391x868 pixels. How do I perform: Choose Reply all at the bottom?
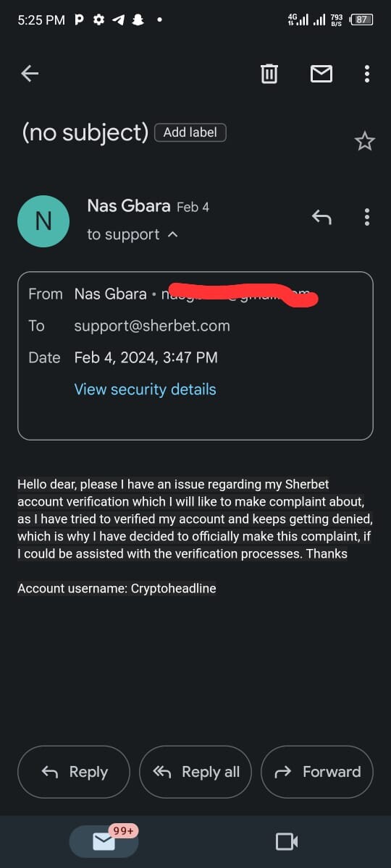[x=195, y=772]
